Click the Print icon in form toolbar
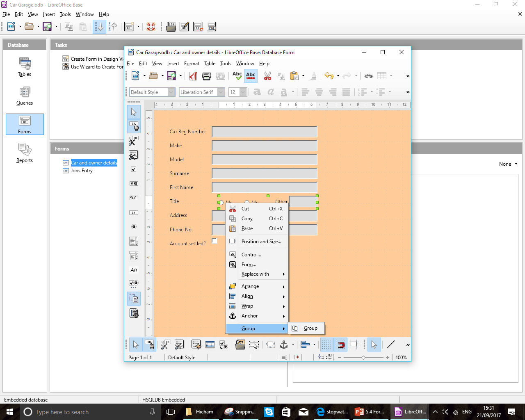This screenshot has width=525, height=420. pos(207,76)
